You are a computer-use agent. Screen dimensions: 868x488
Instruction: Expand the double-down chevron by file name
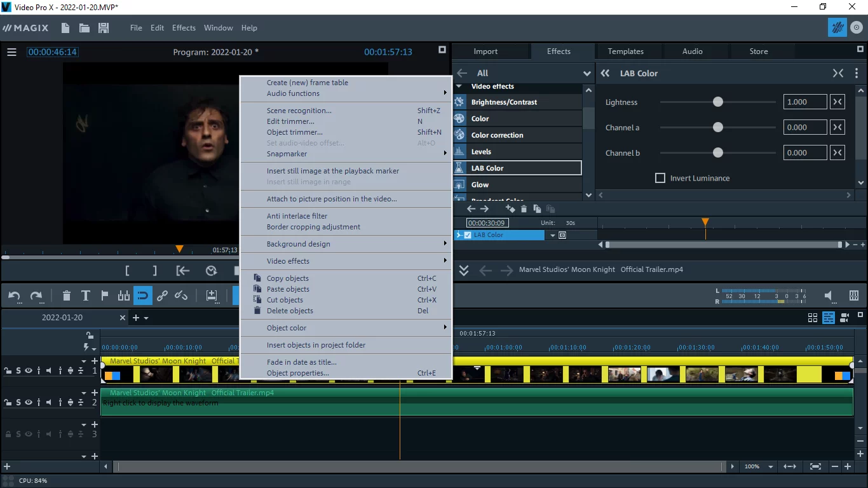pos(464,270)
